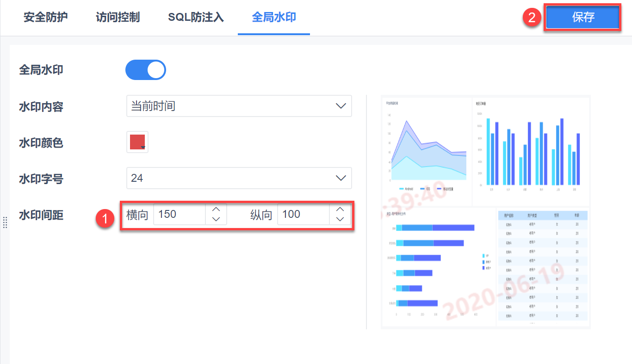Click the left panel drag handle
Screen dimensions: 632x364
coord(5,222)
